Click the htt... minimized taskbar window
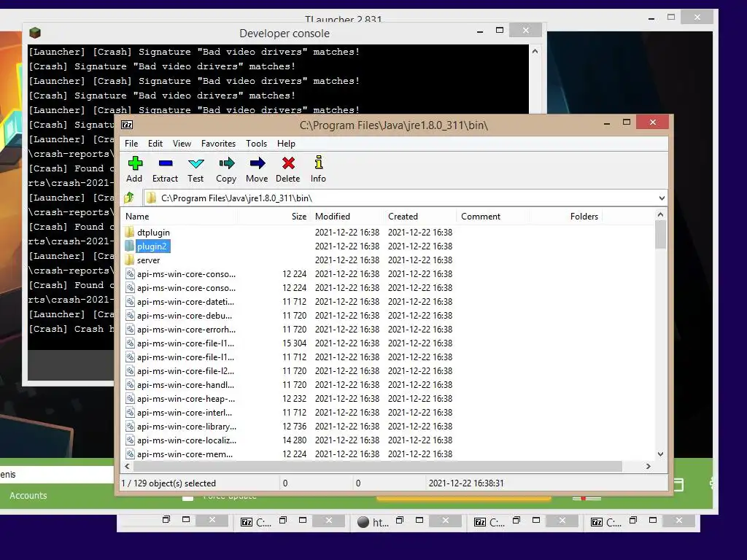This screenshot has width=747, height=560. (x=374, y=522)
